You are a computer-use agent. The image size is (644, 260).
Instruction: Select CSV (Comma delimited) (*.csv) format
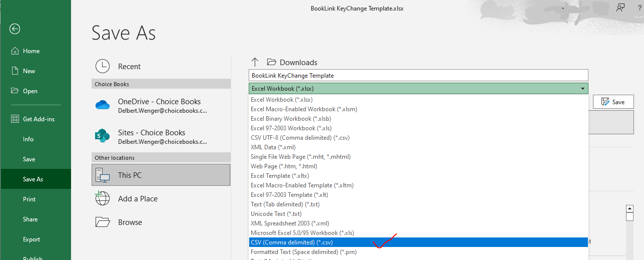coord(418,242)
